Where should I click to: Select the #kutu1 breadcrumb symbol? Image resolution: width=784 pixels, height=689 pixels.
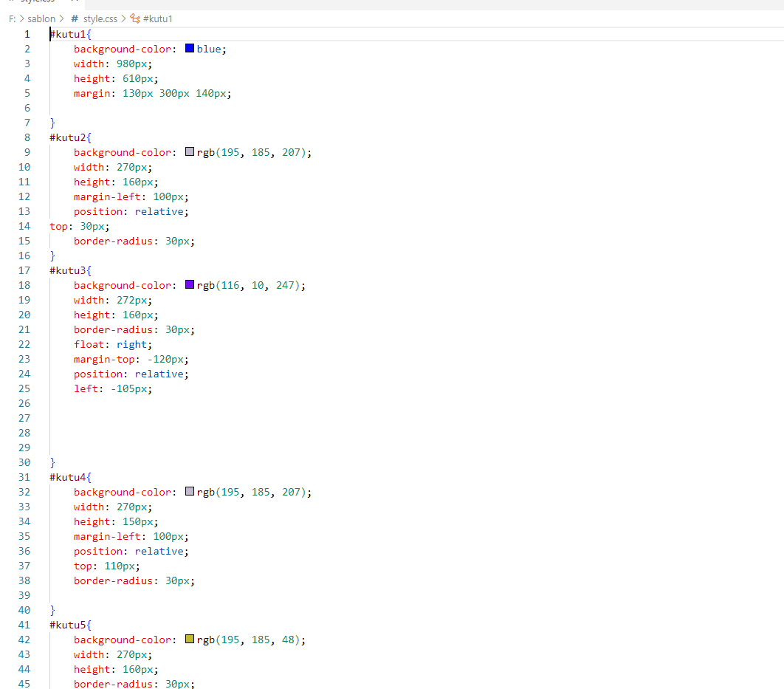tap(157, 18)
